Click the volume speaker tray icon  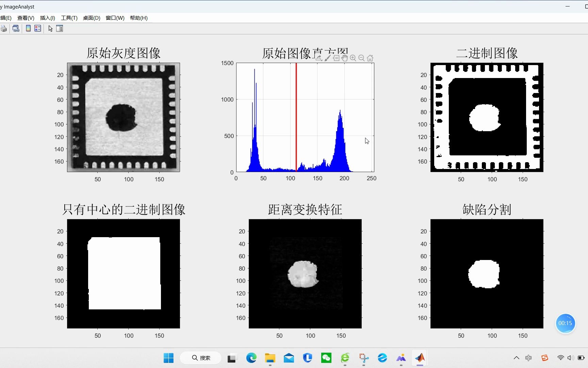coord(571,358)
